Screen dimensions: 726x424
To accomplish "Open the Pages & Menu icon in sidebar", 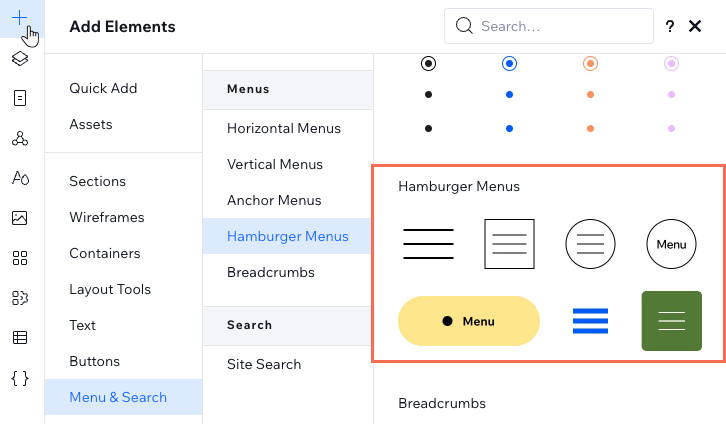I will (x=20, y=98).
